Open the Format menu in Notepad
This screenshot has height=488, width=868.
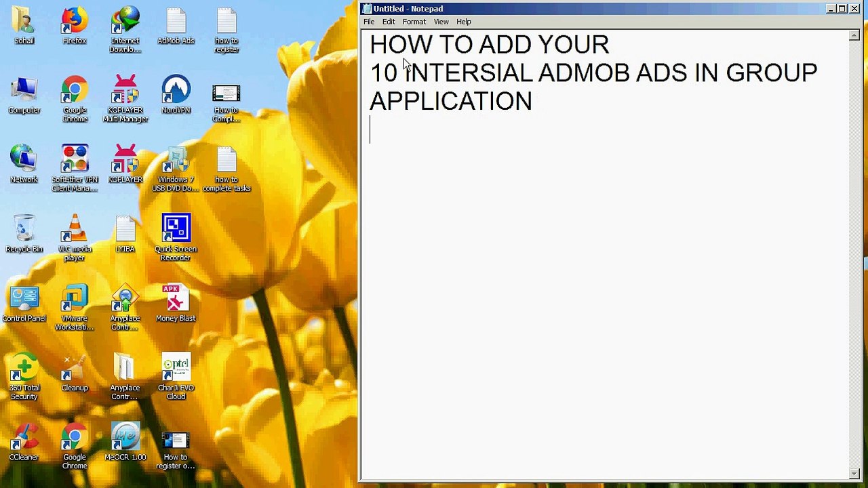coord(414,22)
